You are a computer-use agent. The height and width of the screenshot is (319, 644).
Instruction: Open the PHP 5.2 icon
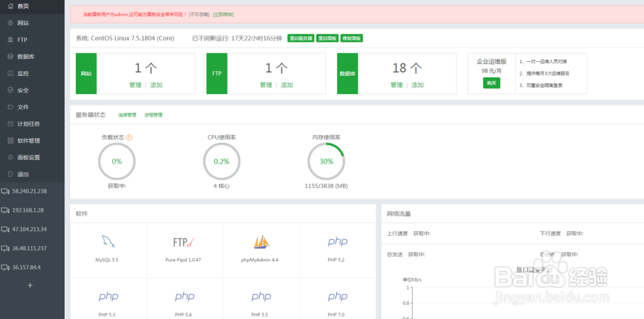pos(337,242)
